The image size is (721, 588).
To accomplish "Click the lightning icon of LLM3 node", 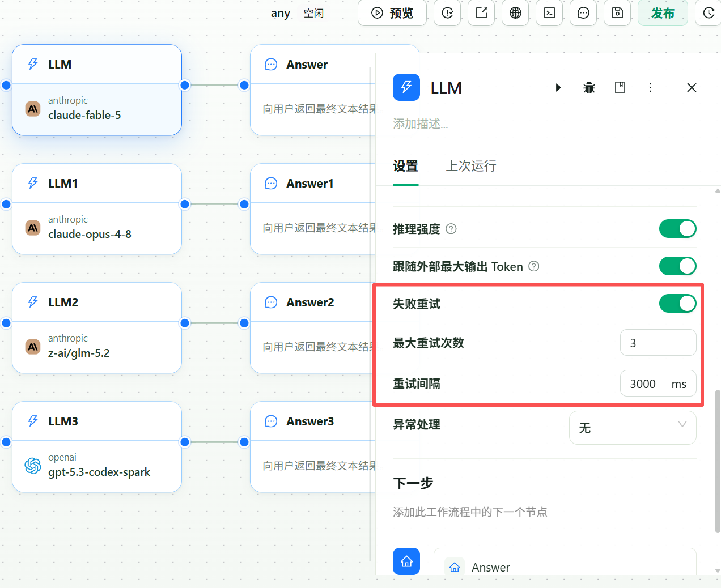I will pos(33,421).
